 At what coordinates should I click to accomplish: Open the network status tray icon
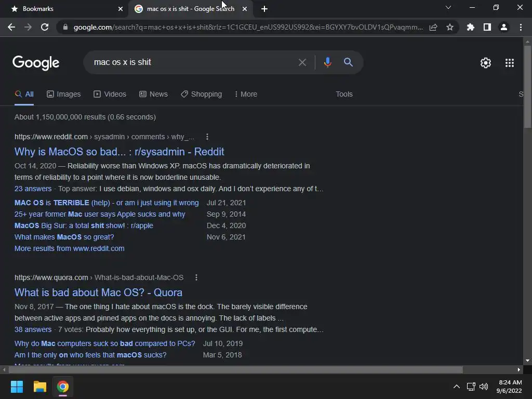(471, 387)
